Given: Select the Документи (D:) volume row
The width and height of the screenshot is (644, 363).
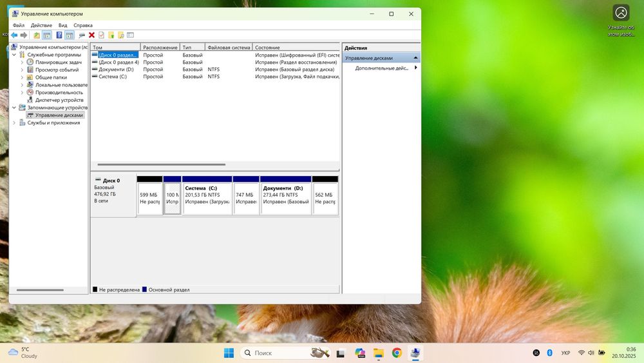Looking at the screenshot, I should point(116,69).
